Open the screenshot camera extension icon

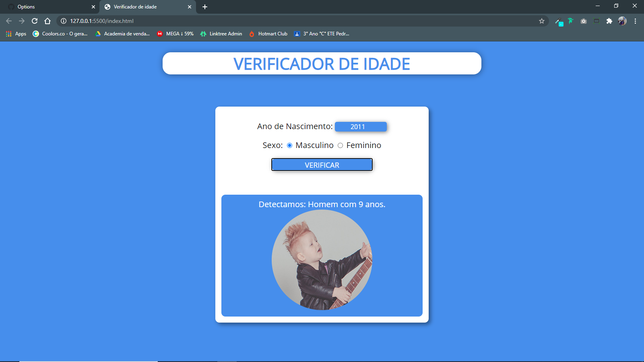pos(583,21)
